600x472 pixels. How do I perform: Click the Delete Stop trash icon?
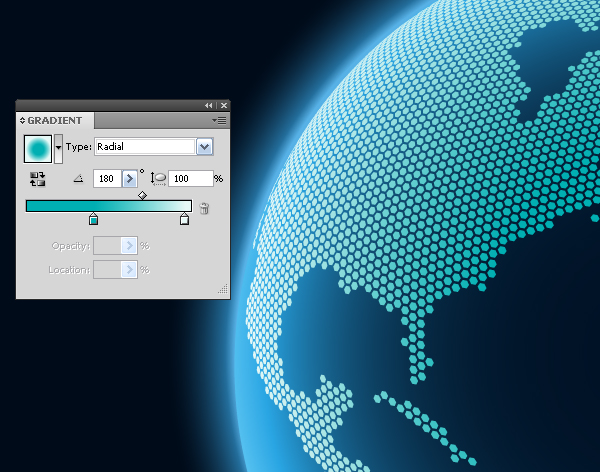coord(204,208)
